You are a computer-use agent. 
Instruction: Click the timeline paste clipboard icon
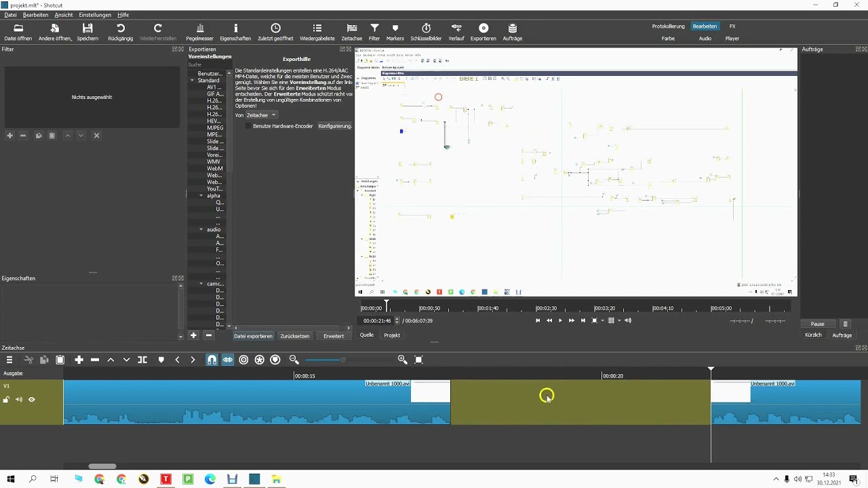click(60, 360)
